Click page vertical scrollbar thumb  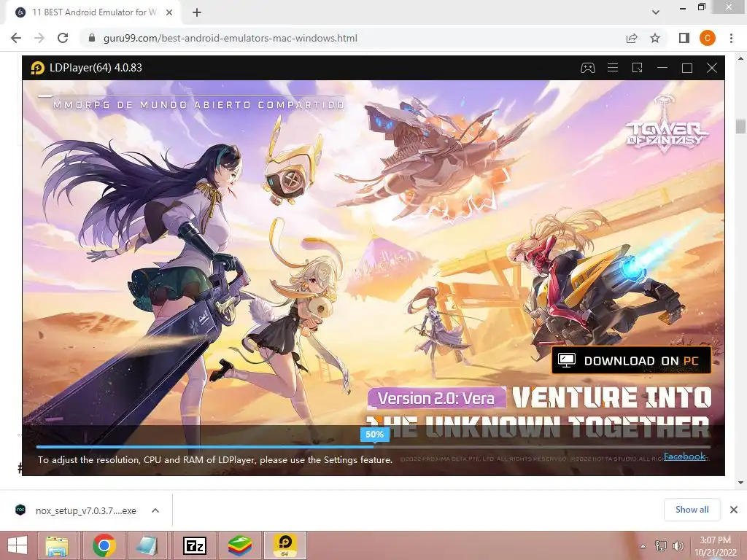coord(740,127)
